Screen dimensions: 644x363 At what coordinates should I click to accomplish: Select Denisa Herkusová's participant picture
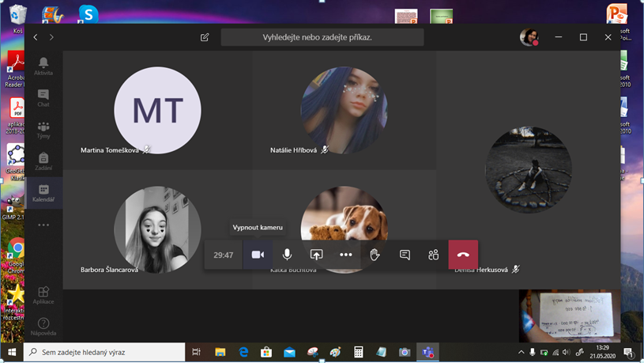click(x=528, y=170)
